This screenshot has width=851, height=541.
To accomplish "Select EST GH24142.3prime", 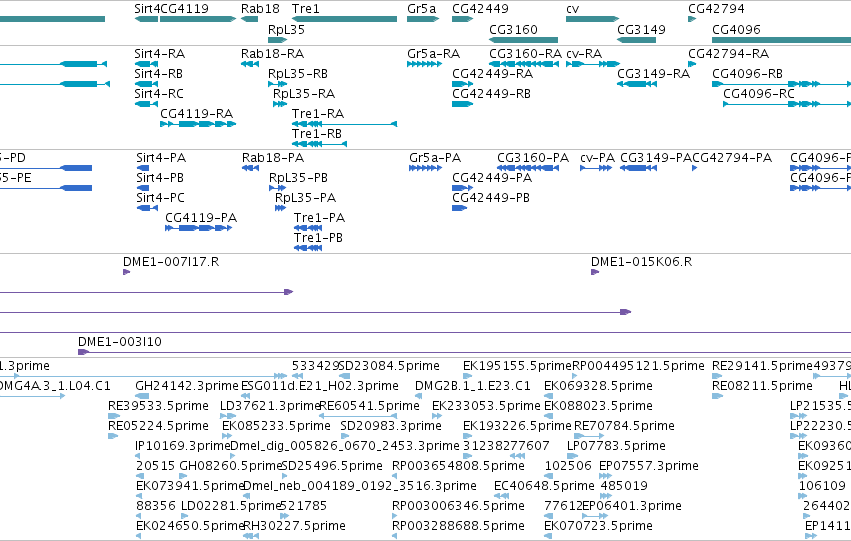I will [x=142, y=396].
